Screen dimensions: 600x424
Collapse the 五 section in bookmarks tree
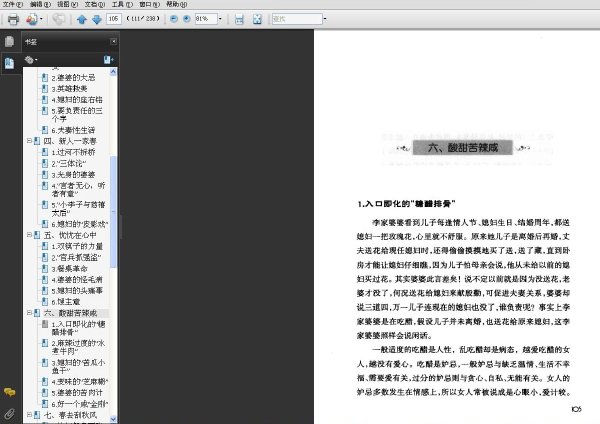tap(29, 235)
